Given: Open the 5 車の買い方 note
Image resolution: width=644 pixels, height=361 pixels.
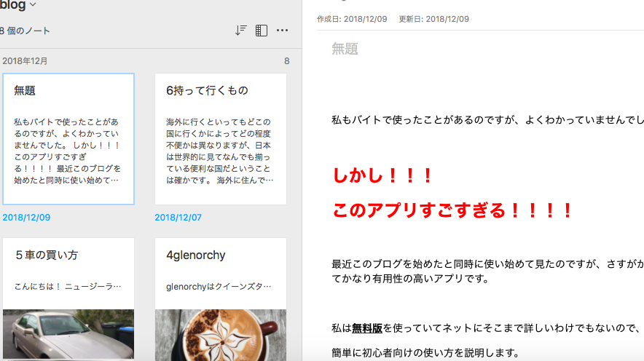Looking at the screenshot, I should coord(68,299).
